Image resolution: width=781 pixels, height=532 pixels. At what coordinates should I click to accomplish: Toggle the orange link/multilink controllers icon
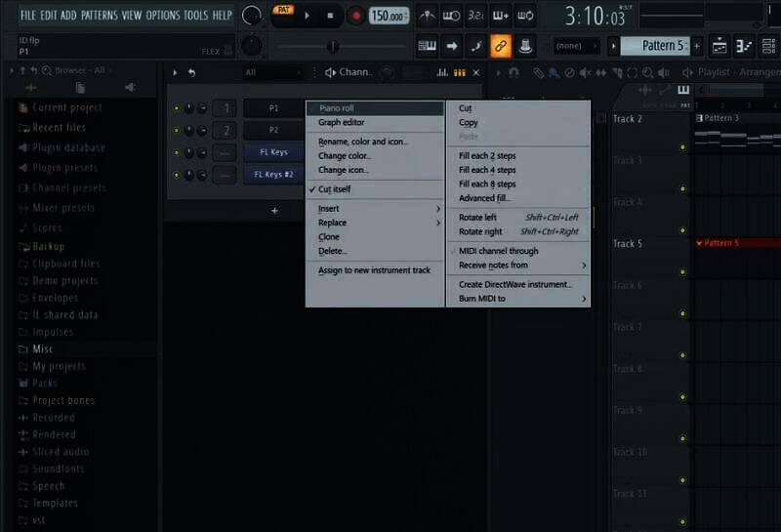(501, 46)
